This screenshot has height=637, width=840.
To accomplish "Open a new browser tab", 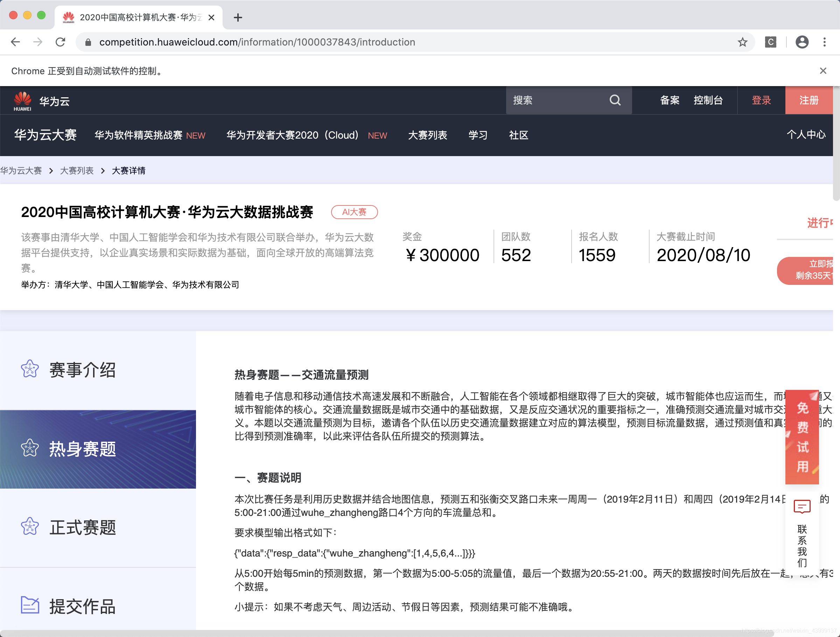I will pos(238,17).
